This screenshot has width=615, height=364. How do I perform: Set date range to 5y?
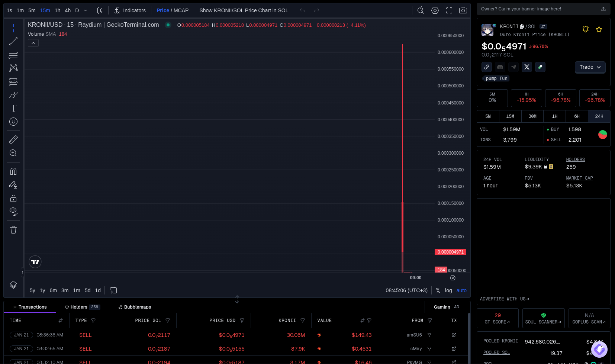32,290
